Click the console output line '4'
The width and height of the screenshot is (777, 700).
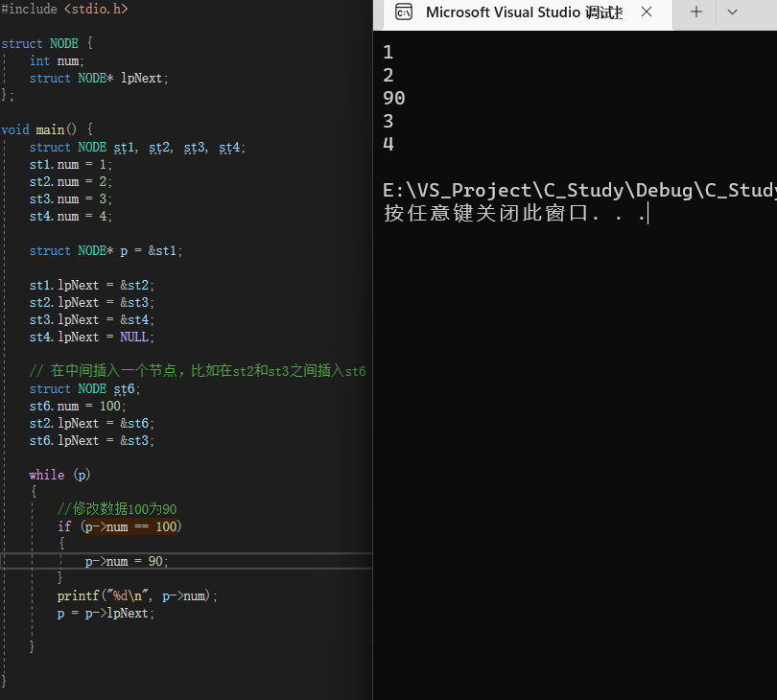(x=388, y=144)
